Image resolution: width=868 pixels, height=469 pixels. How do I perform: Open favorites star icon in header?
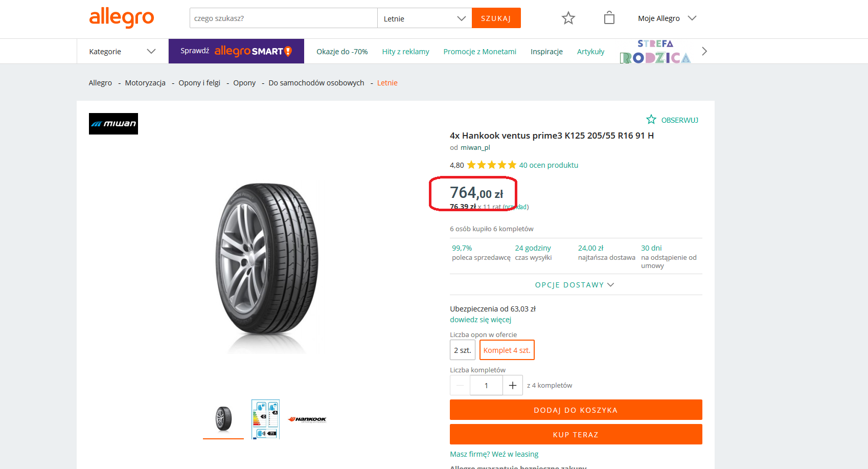[x=568, y=18]
